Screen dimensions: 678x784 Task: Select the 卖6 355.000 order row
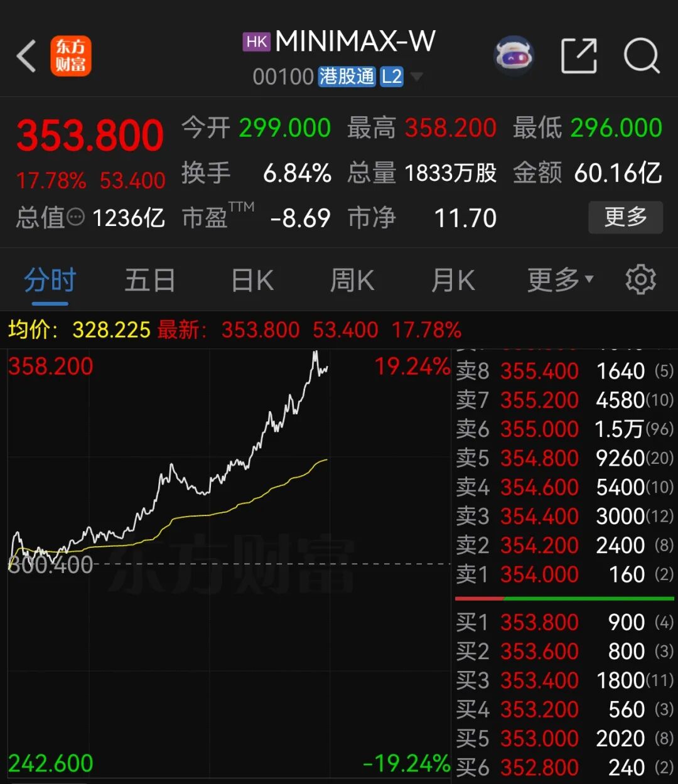(564, 429)
